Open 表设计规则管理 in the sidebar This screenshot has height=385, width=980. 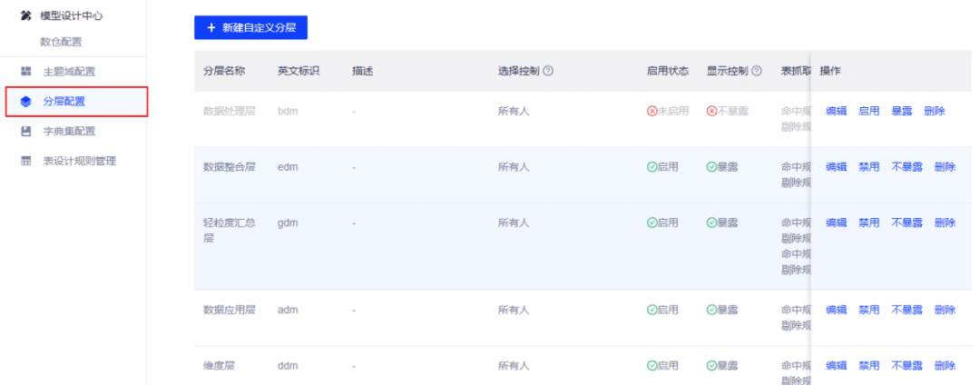coord(79,162)
